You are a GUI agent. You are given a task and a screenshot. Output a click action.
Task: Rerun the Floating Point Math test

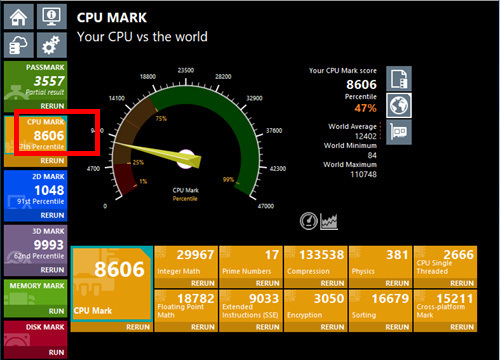click(x=203, y=327)
